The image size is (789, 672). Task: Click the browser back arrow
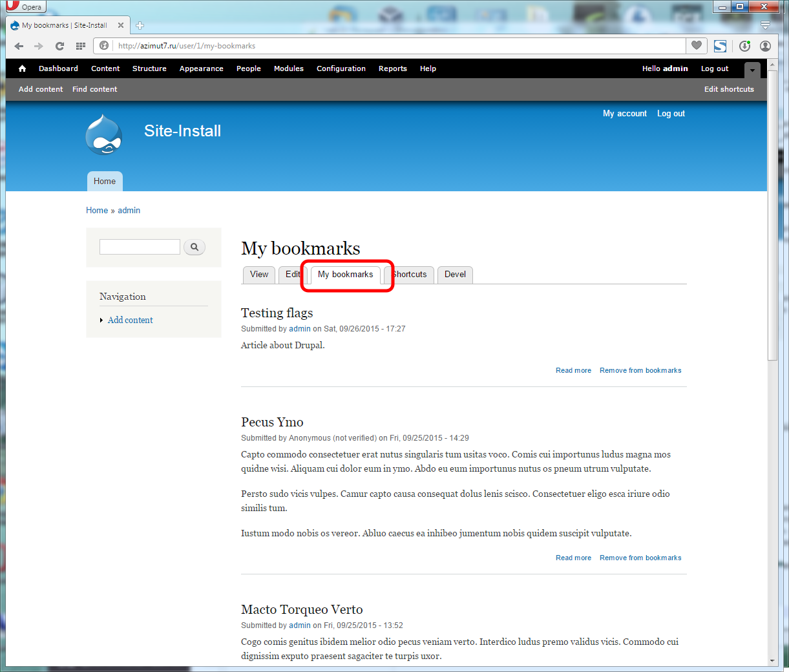(19, 46)
